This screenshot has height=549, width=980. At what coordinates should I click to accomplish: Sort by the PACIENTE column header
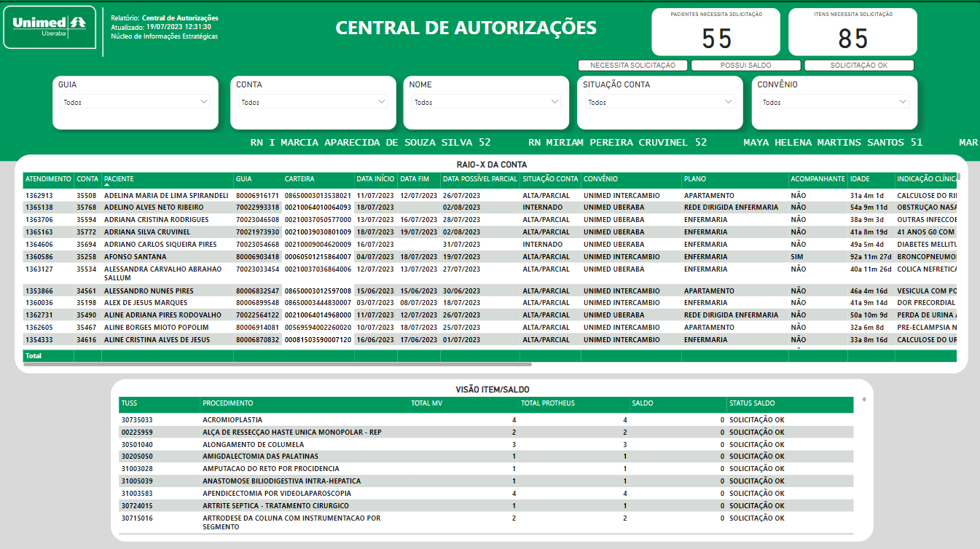point(119,179)
